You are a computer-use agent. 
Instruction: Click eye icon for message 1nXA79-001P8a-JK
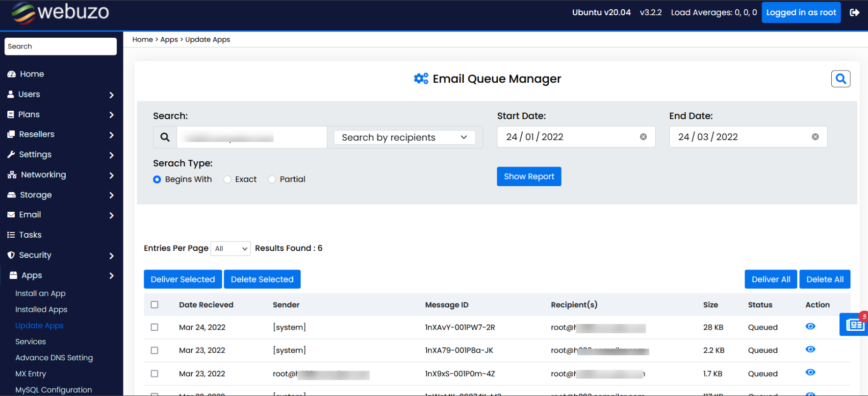[x=810, y=349]
